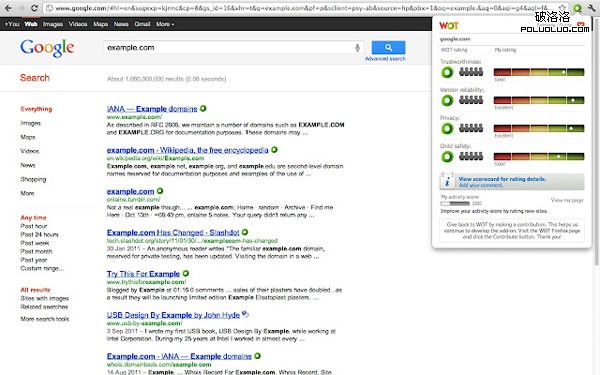Image resolution: width=600 pixels, height=375 pixels.
Task: Click WOT rating circle beside Wikipedia result
Action: [274, 150]
